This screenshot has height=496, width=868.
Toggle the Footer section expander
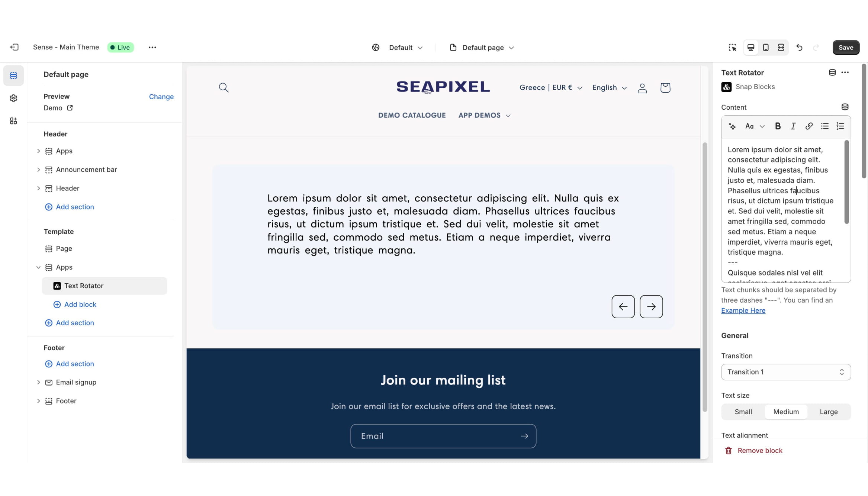pyautogui.click(x=38, y=400)
